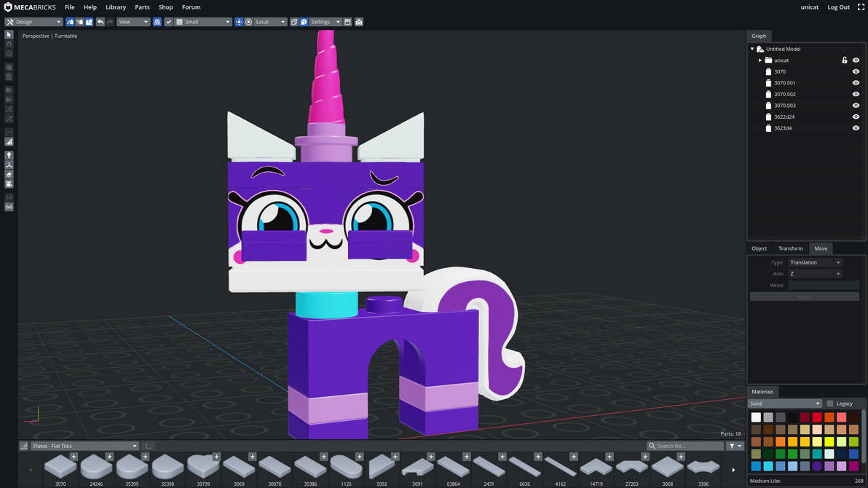This screenshot has height=488, width=868.
Task: Open the Settings dropdown
Action: pos(325,22)
